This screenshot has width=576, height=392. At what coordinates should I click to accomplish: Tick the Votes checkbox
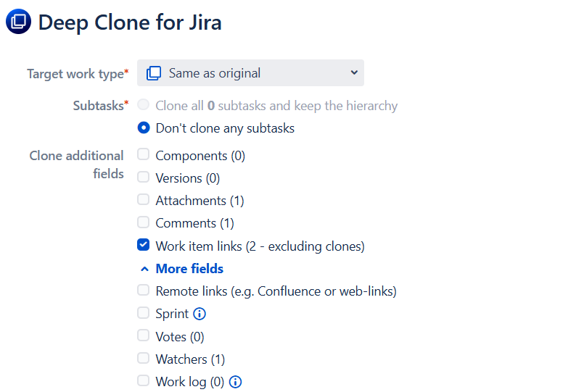[144, 336]
